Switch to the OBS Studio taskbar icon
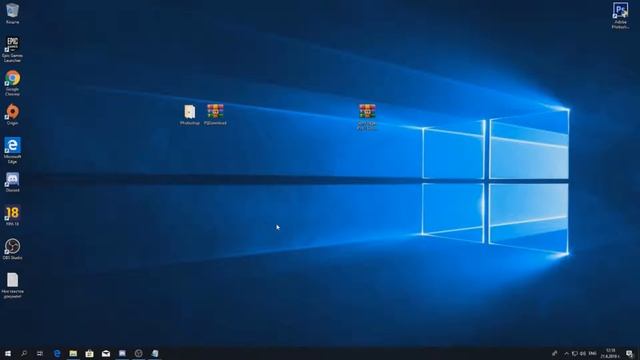This screenshot has width=640, height=360. pyautogui.click(x=138, y=353)
